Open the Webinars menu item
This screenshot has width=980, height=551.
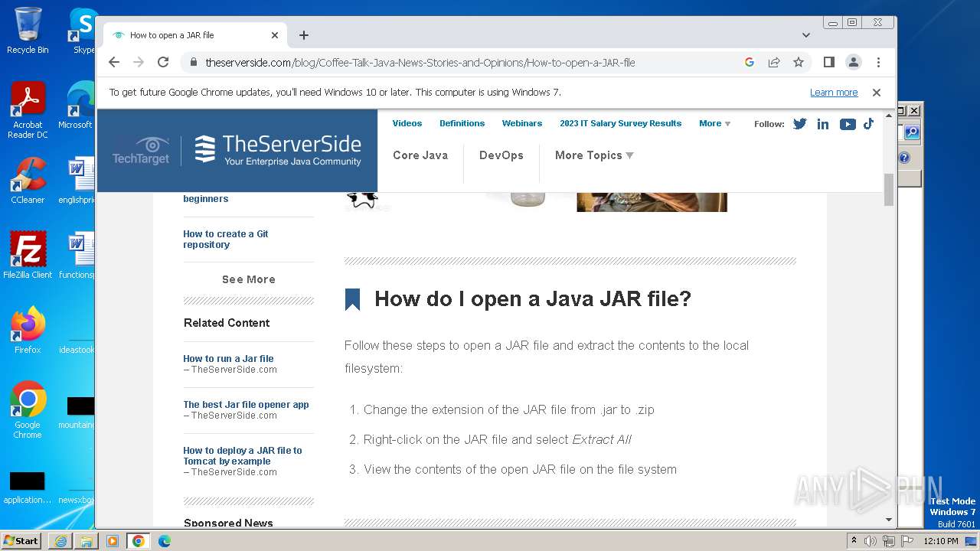coord(522,123)
